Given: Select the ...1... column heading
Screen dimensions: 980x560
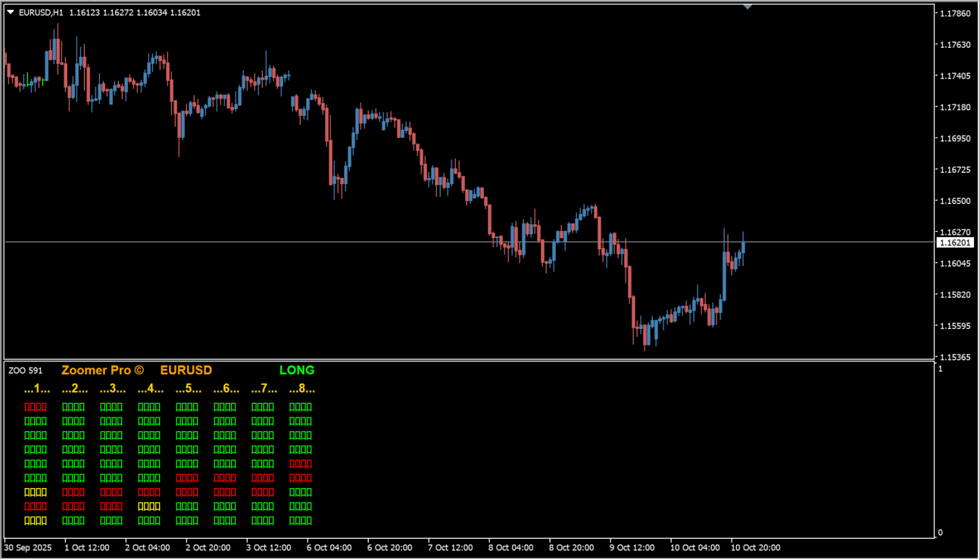Looking at the screenshot, I should pos(36,389).
